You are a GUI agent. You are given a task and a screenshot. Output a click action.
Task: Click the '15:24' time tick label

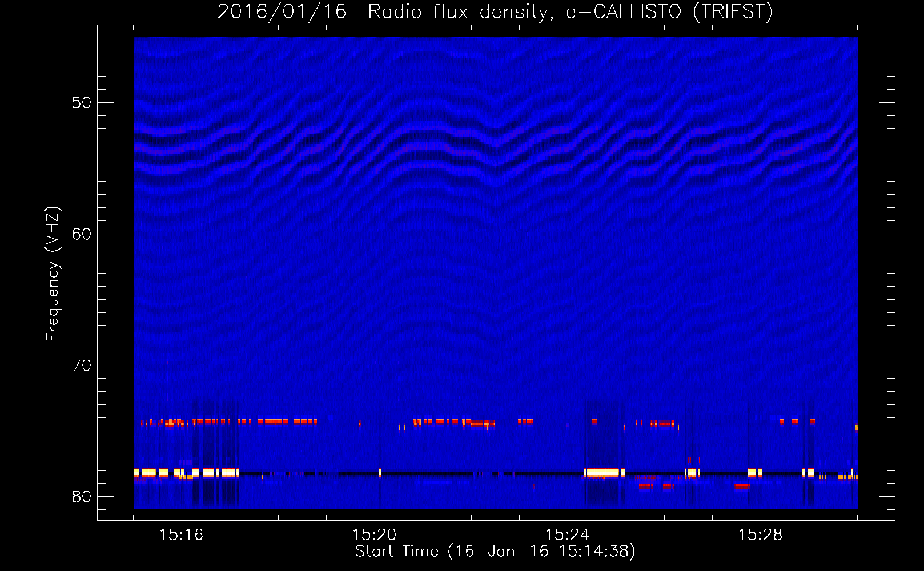567,534
